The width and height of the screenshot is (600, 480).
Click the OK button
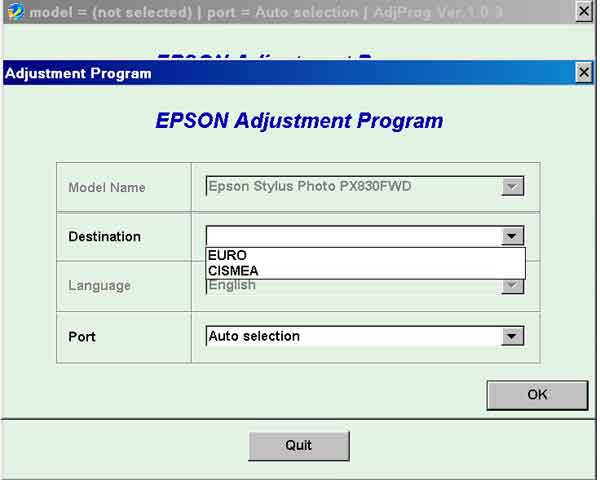(537, 395)
